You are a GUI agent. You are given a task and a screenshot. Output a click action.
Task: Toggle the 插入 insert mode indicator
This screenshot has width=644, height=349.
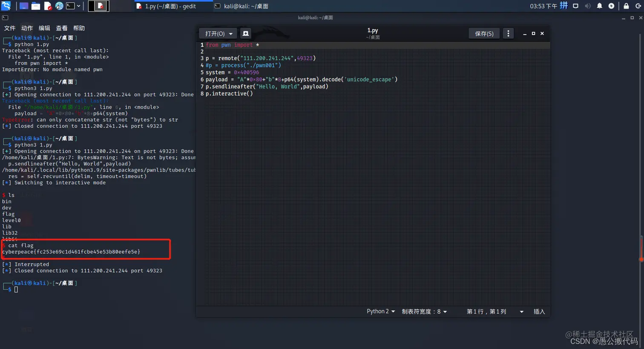(539, 312)
